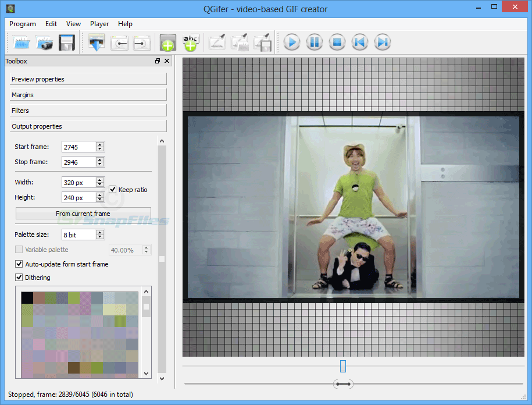Click the QGifer app icon in title bar
This screenshot has width=532, height=405.
[x=10, y=9]
